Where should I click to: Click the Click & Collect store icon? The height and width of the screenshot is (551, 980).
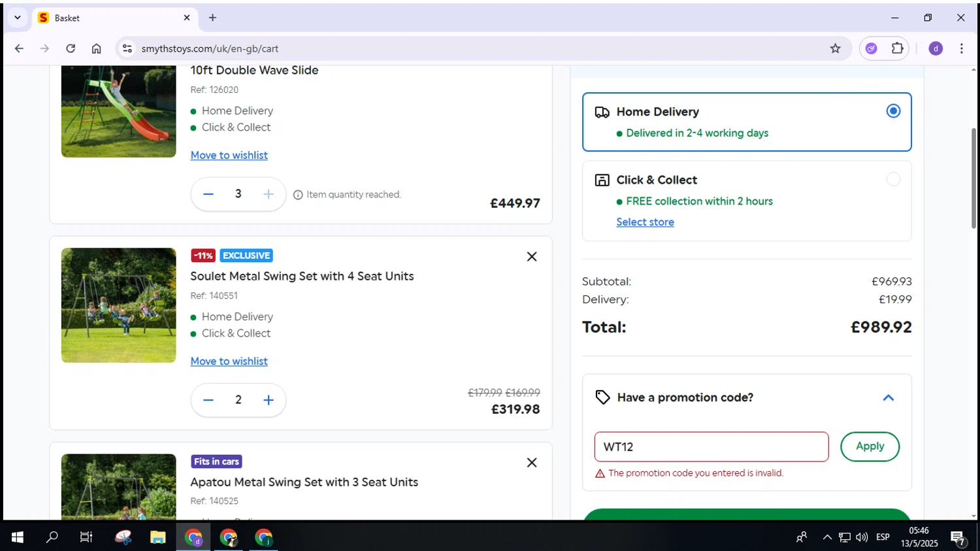coord(602,180)
